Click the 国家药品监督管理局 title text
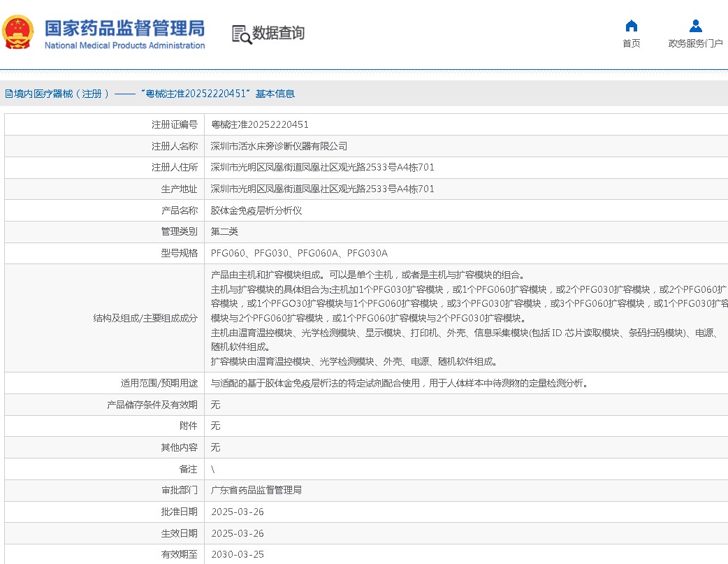The height and width of the screenshot is (564, 728). coord(124,28)
